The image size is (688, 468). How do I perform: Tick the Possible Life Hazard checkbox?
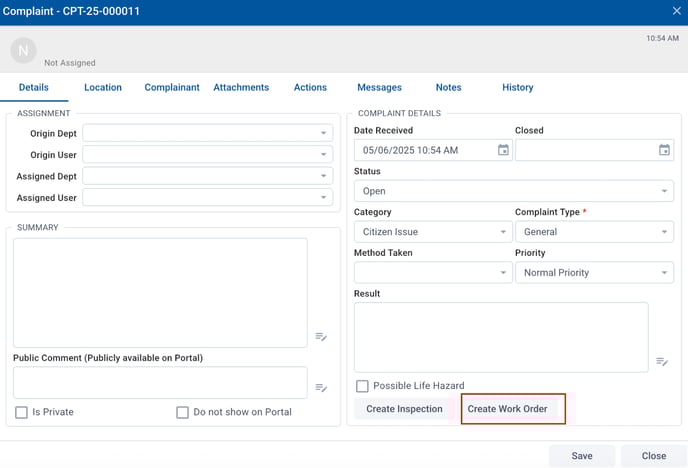tap(362, 386)
